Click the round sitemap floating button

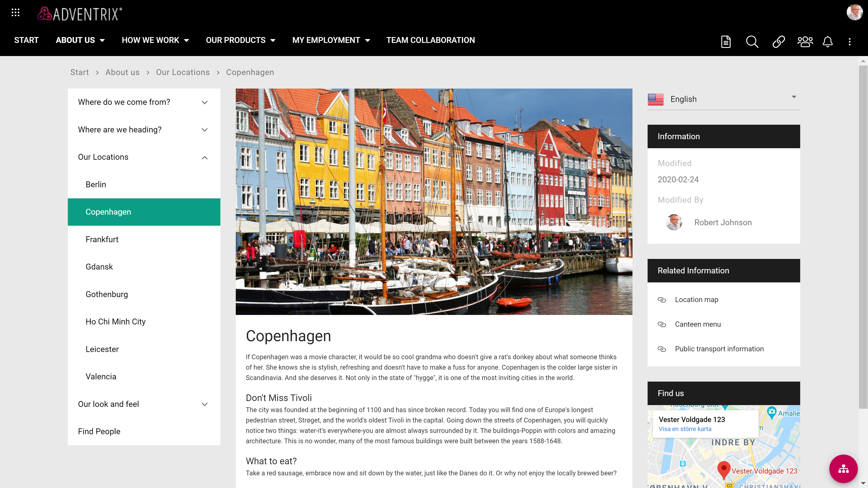(x=843, y=469)
